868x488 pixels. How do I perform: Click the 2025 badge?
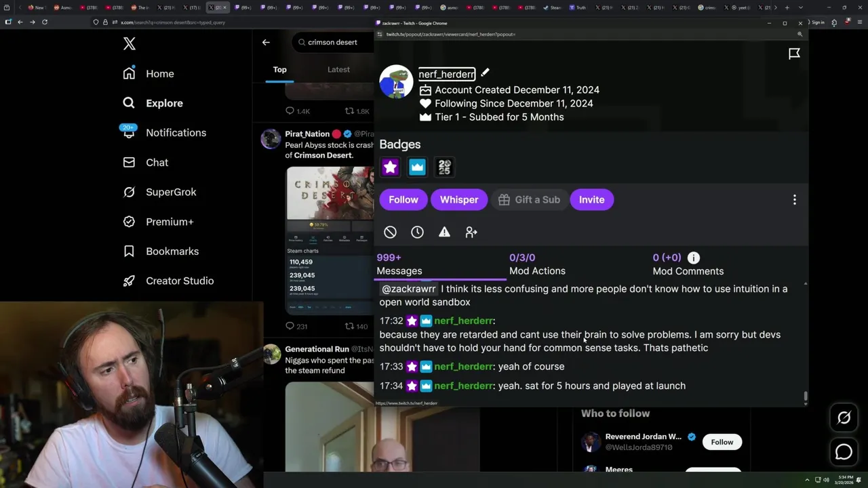(x=444, y=167)
